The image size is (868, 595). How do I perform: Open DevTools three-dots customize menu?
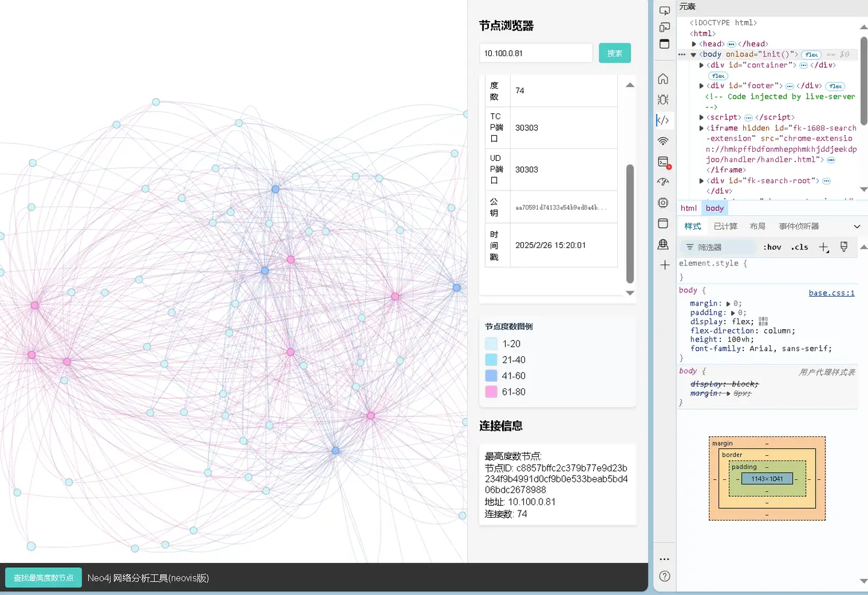tap(664, 559)
